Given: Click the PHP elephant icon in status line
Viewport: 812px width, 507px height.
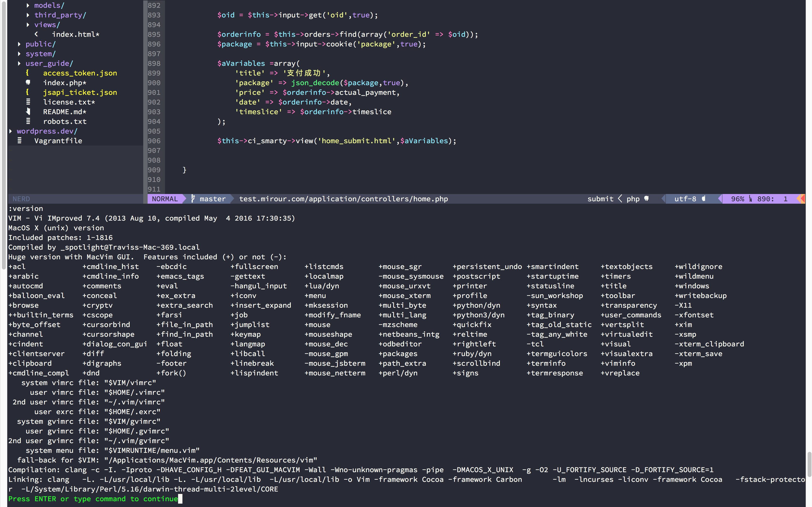Looking at the screenshot, I should coord(646,199).
